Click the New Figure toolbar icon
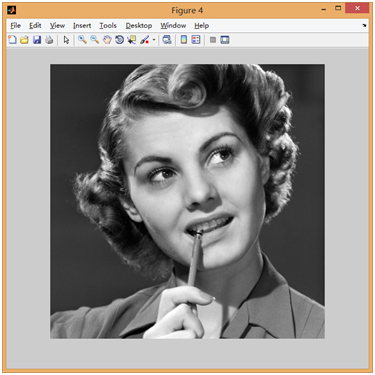The width and height of the screenshot is (375, 375). pyautogui.click(x=12, y=40)
